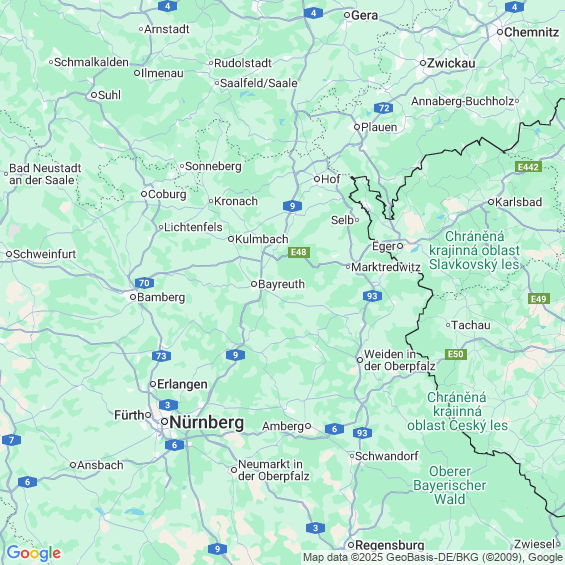Click the A3 shield near Erlangen
Viewport: 565px width, 565px height.
(x=168, y=405)
